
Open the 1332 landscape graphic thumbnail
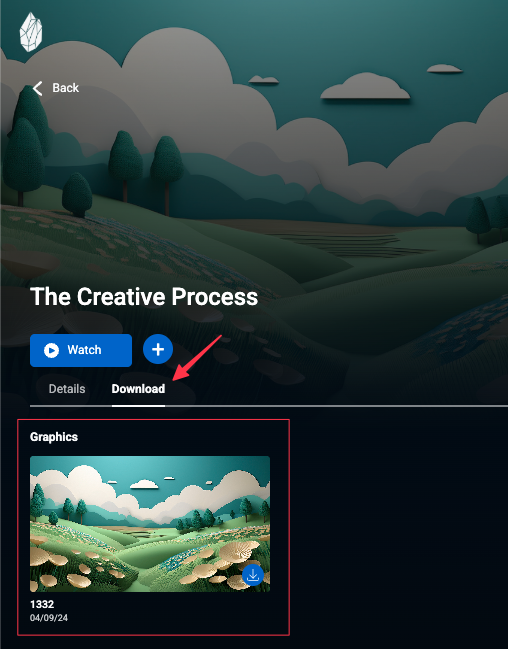tap(150, 524)
